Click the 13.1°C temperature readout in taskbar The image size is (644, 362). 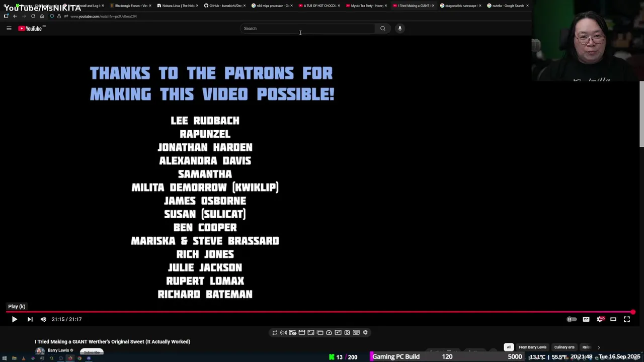coord(537,357)
